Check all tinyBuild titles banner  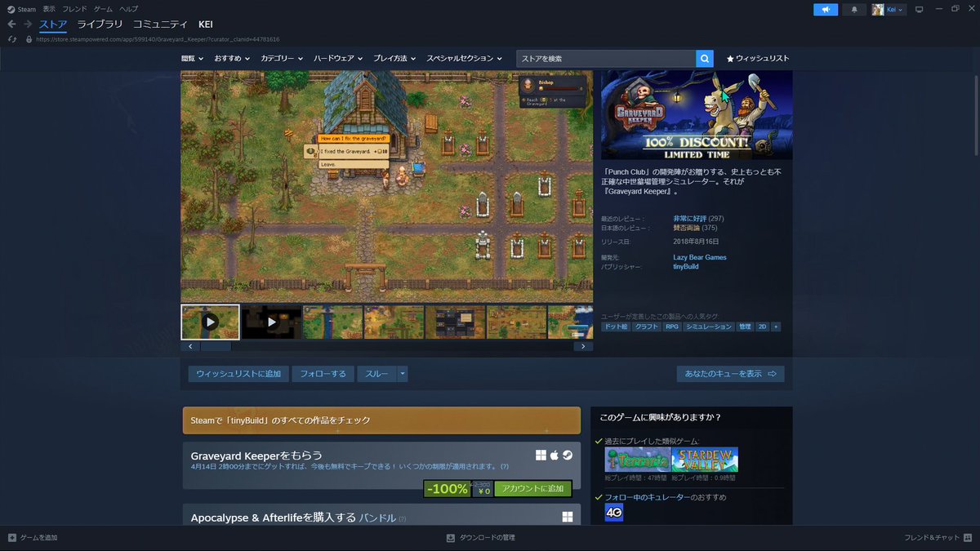coord(381,420)
